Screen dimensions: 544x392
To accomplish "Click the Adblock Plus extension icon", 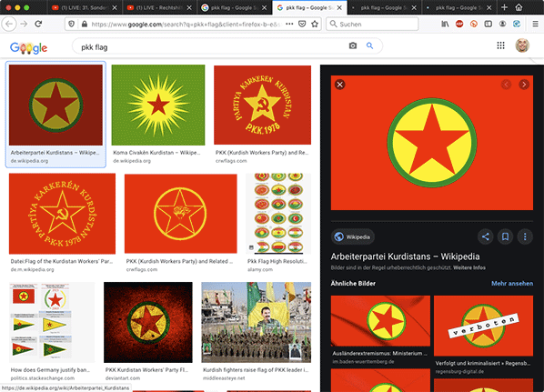I will coord(459,24).
